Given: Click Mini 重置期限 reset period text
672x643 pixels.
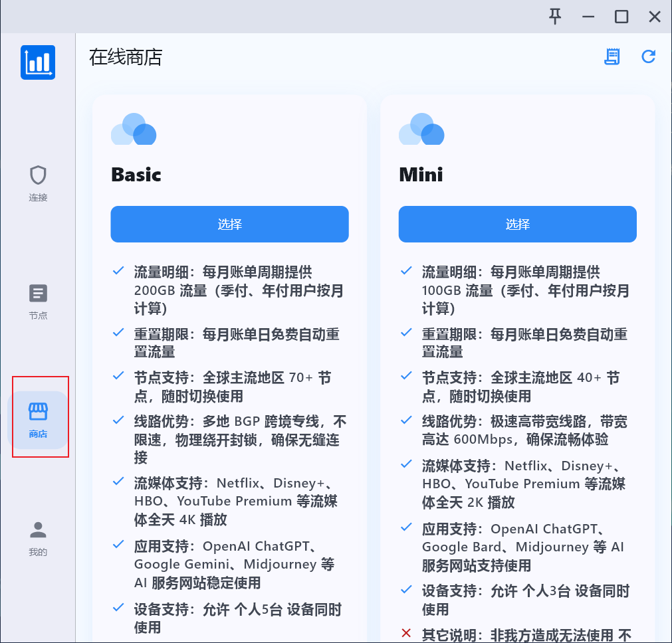Looking at the screenshot, I should [524, 343].
